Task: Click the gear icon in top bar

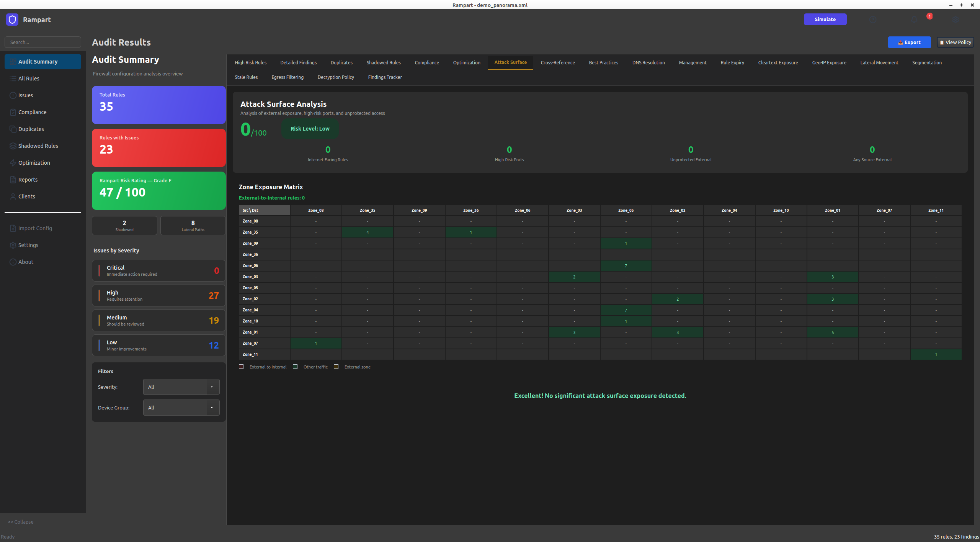Action: [955, 20]
